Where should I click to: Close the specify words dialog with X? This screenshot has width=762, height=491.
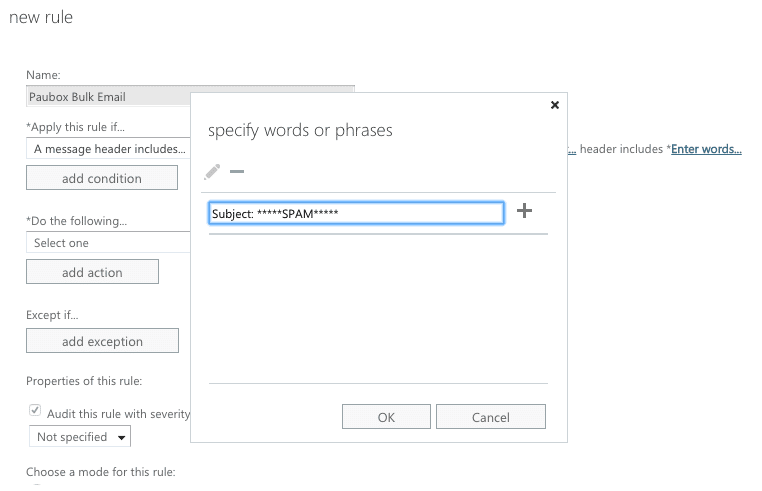(555, 104)
